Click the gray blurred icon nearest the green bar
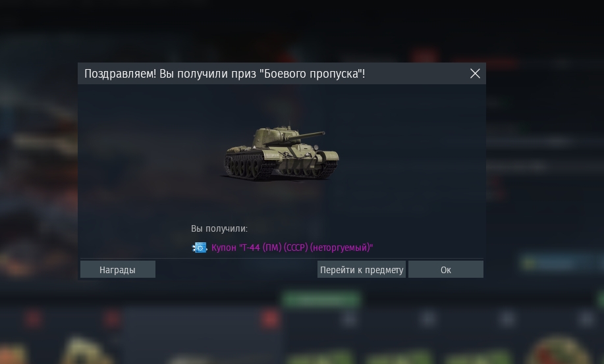The image size is (604, 364). (349, 319)
